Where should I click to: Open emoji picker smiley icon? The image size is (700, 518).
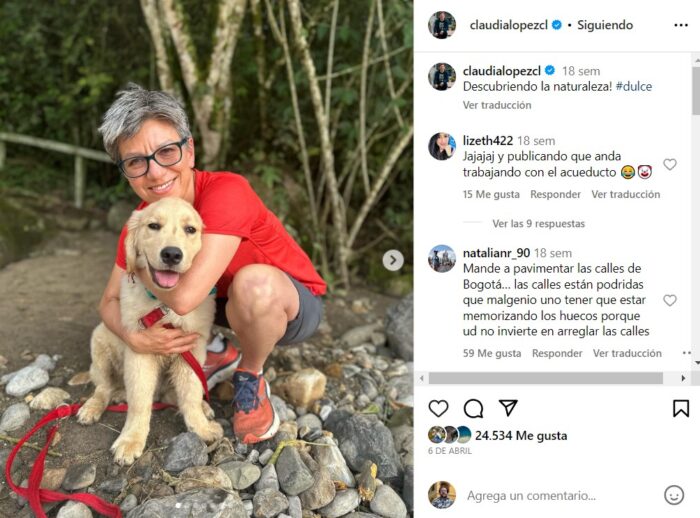(674, 495)
